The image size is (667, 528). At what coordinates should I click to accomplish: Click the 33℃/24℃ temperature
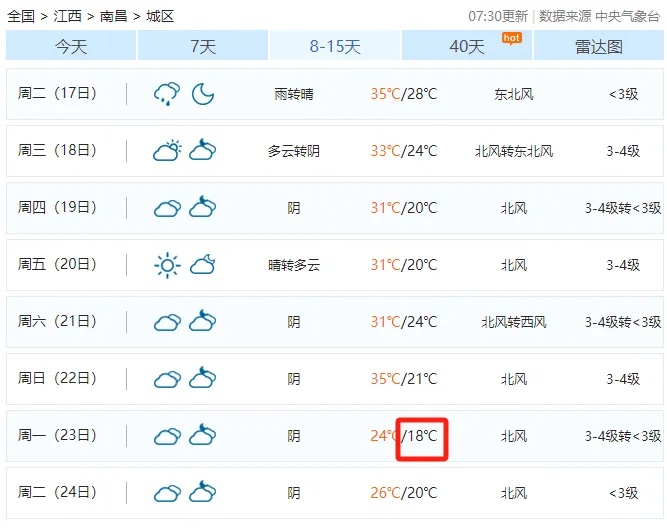coord(404,151)
